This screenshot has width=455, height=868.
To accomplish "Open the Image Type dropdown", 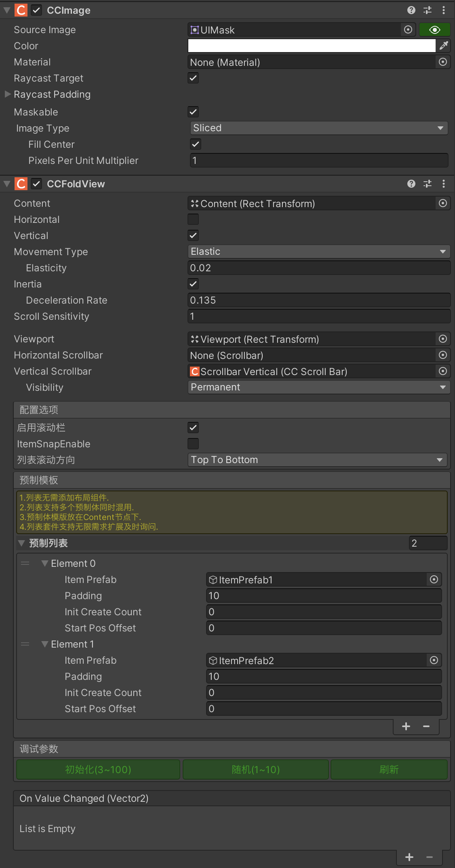I will click(x=318, y=128).
